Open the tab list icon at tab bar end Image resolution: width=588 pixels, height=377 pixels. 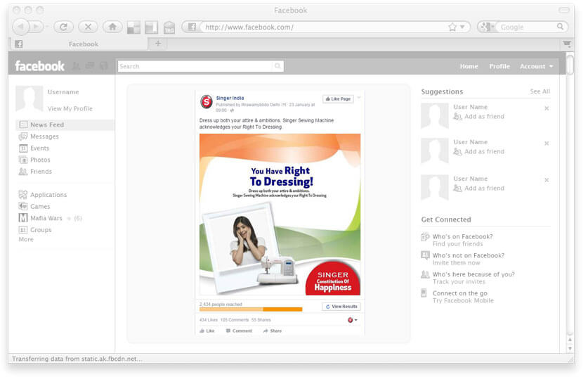coord(567,44)
